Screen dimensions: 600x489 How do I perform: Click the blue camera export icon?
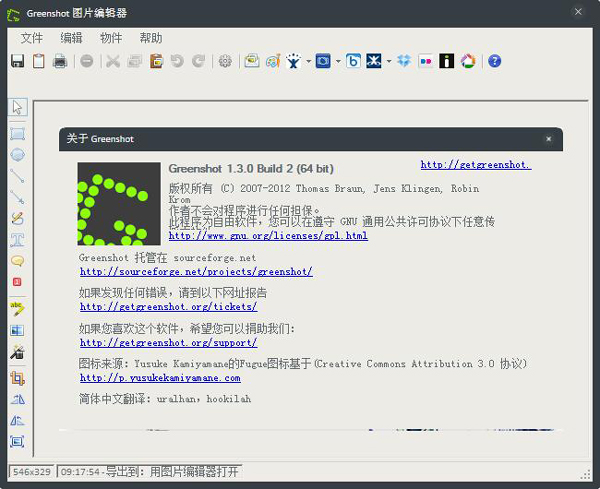coord(323,61)
